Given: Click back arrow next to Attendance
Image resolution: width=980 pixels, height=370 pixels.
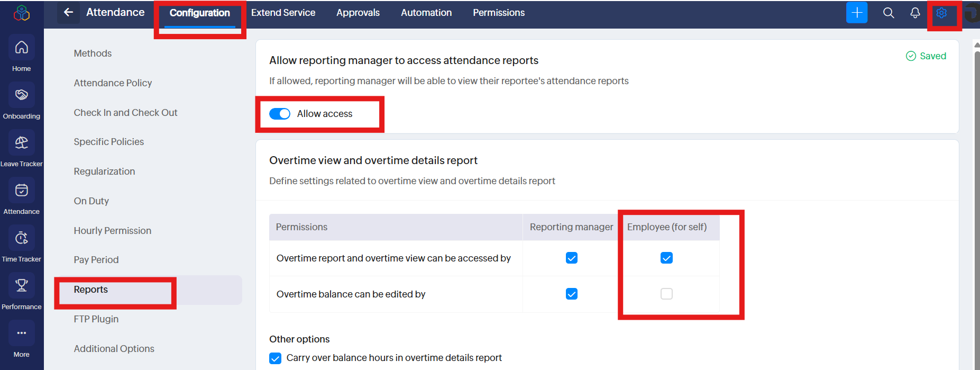Looking at the screenshot, I should 68,12.
